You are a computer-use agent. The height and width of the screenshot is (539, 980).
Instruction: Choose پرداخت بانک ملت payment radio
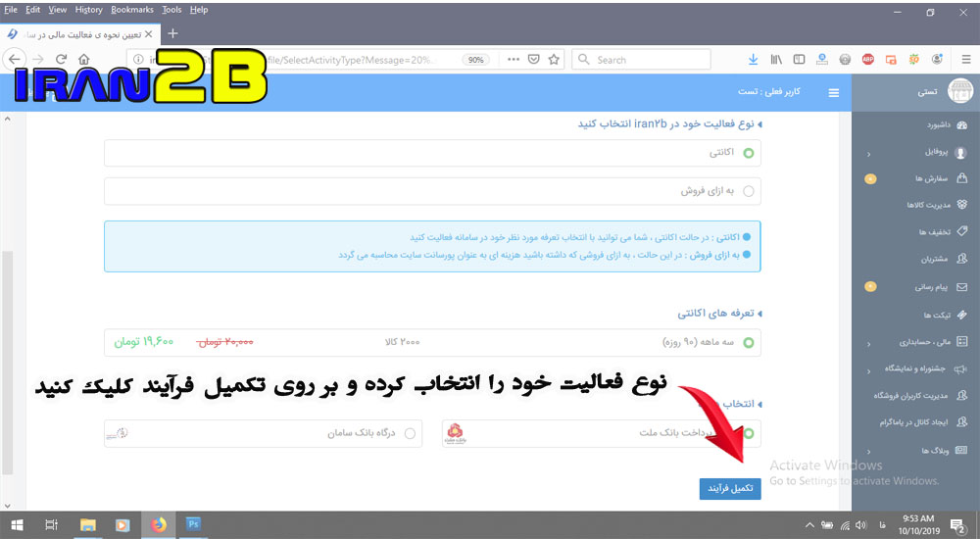click(748, 433)
